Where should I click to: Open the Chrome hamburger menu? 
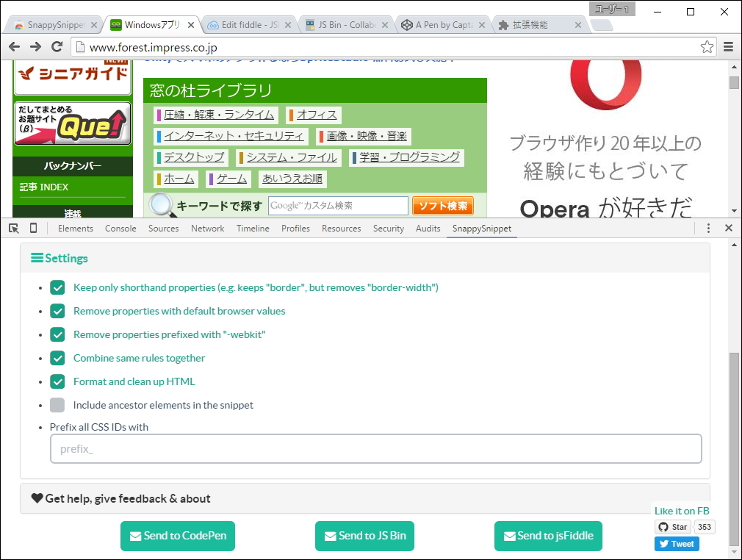coord(728,47)
